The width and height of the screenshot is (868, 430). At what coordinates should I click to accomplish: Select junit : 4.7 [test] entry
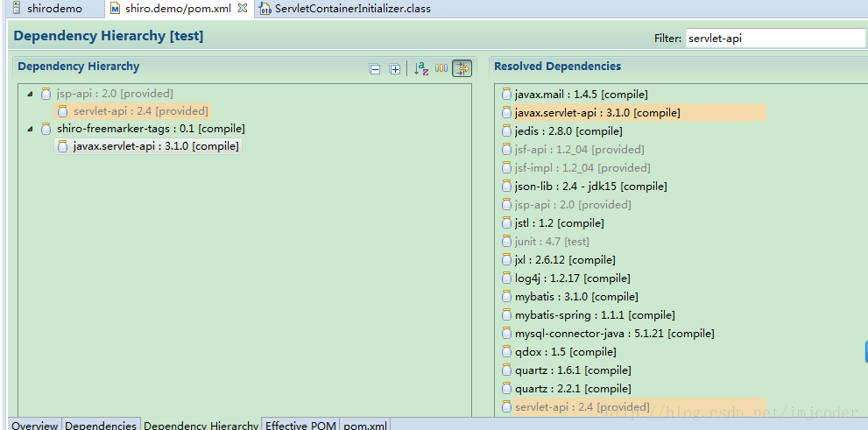click(552, 242)
